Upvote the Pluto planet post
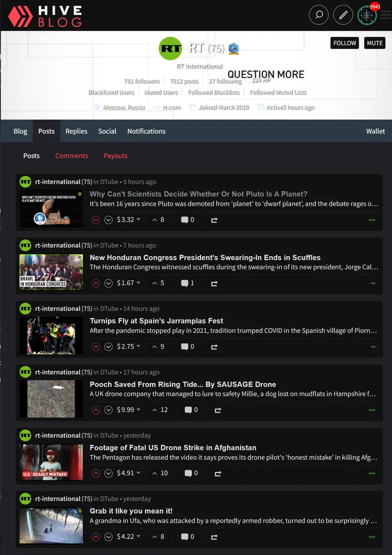Viewport: 392px width, 555px height. pos(96,220)
